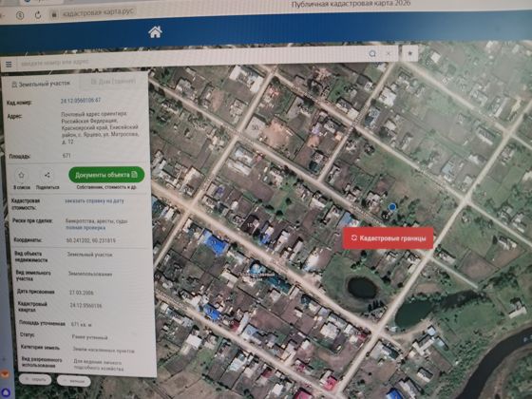
Task: Run search with the magnifier icon
Action: tap(372, 53)
